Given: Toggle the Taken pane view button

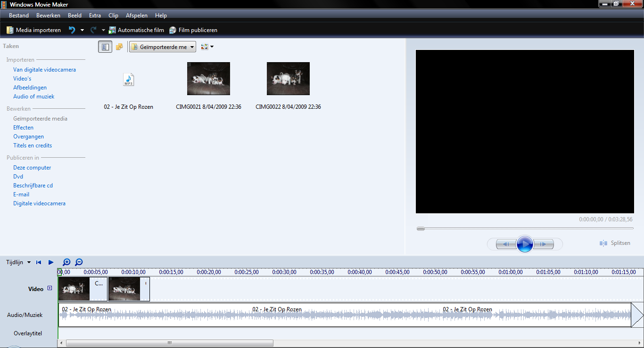Looking at the screenshot, I should pos(105,47).
